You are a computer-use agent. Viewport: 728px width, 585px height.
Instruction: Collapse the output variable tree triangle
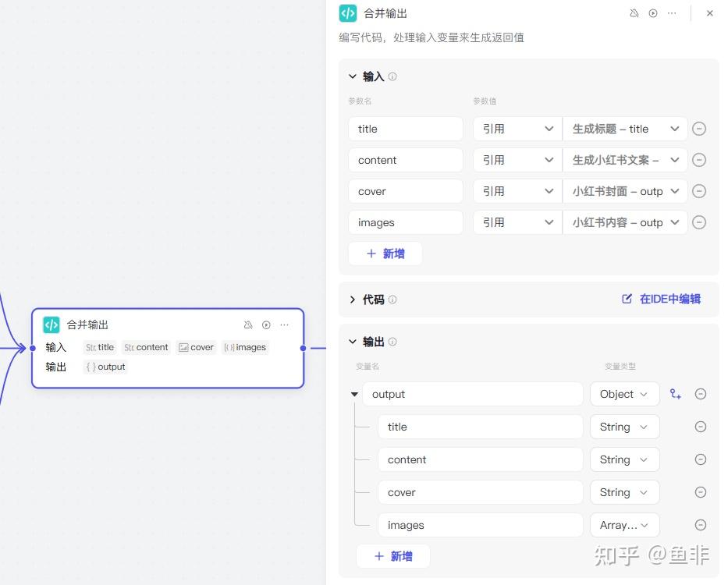pyautogui.click(x=355, y=394)
